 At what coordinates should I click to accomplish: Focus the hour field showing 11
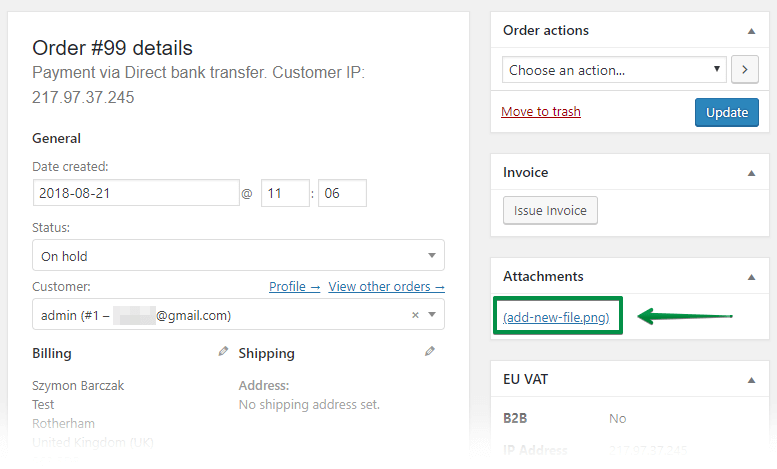(285, 193)
